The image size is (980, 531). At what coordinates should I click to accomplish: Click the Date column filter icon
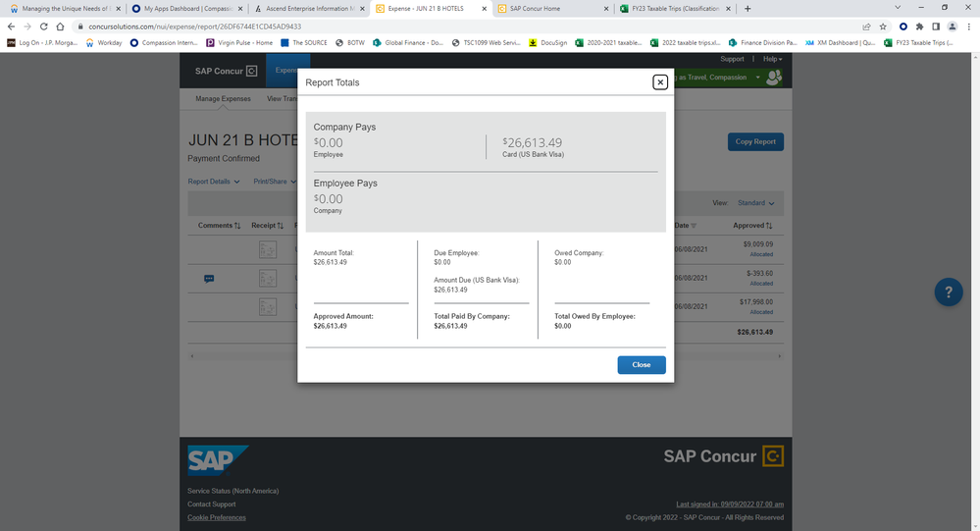pos(694,226)
